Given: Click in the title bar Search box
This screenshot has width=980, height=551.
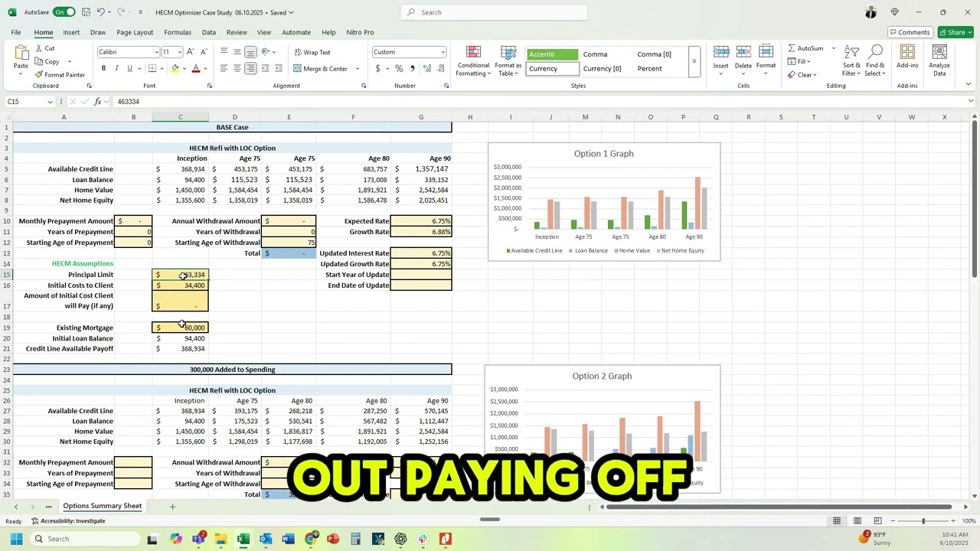Looking at the screenshot, I should 494,12.
